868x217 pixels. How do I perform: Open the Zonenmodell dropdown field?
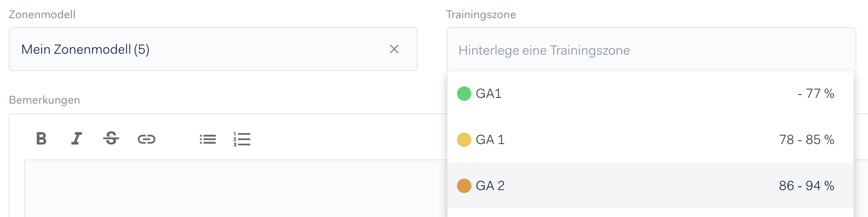[213, 49]
